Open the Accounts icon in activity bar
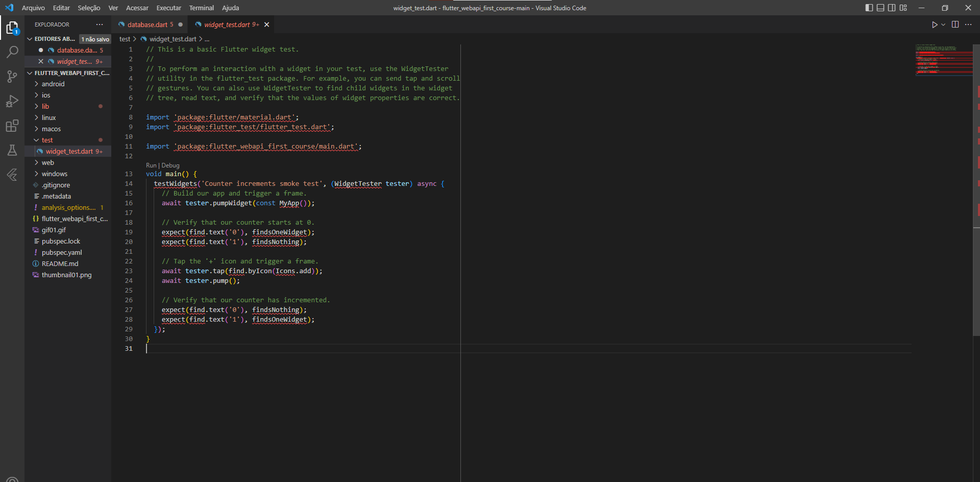Image resolution: width=980 pixels, height=482 pixels. [12, 478]
